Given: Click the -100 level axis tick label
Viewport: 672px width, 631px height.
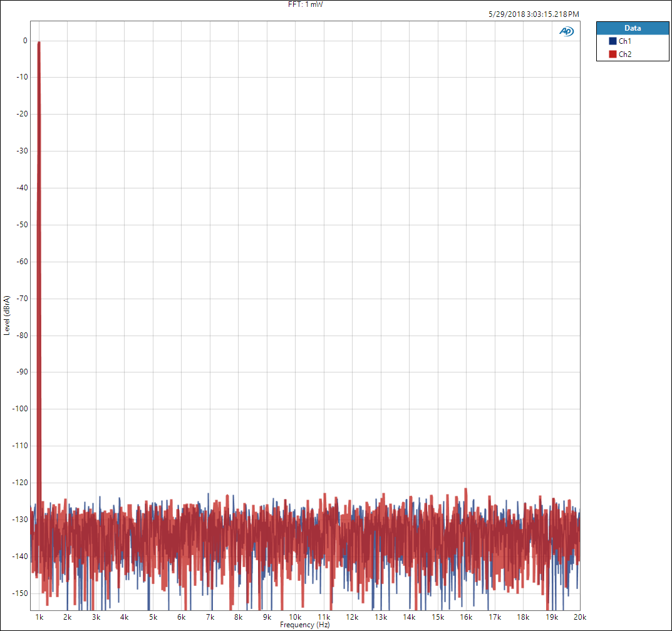Looking at the screenshot, I should point(20,409).
